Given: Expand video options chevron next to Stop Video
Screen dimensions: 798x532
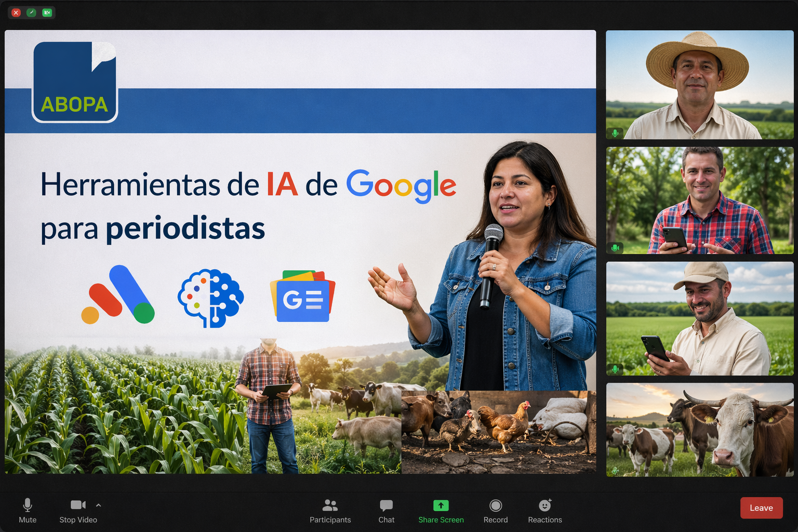Looking at the screenshot, I should click(99, 505).
